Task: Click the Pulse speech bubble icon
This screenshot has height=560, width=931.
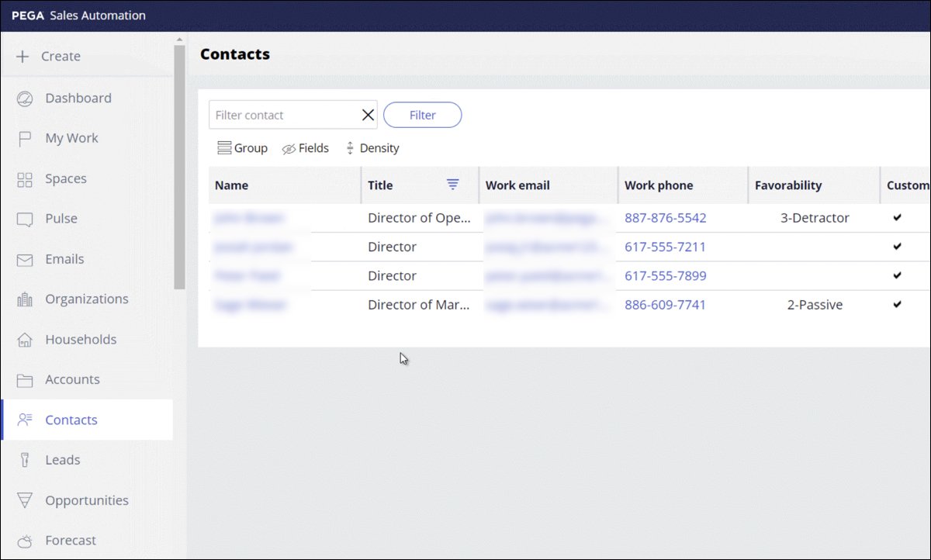Action: (x=25, y=220)
